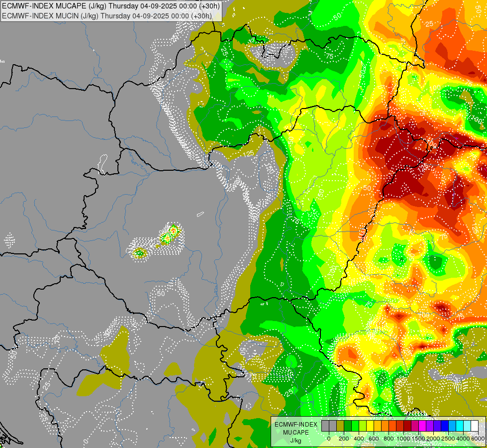Screen dimensions: 487x448
Task: Click the yellow-green lime legend swatch
Action: pos(363,426)
